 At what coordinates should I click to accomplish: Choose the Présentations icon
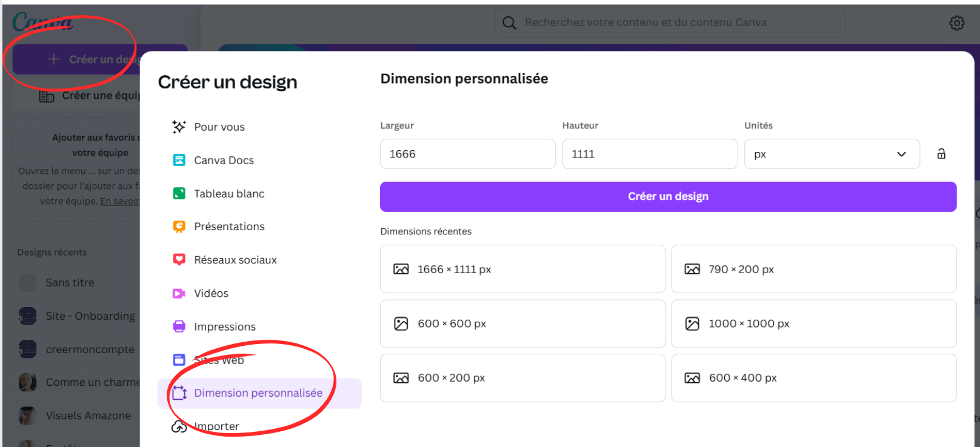point(179,227)
